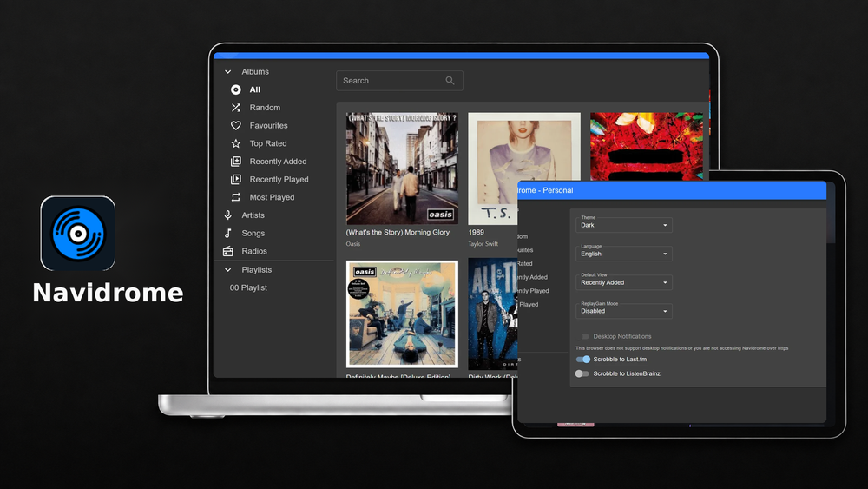Click the Top Rated star icon
This screenshot has width=868, height=489.
point(236,143)
